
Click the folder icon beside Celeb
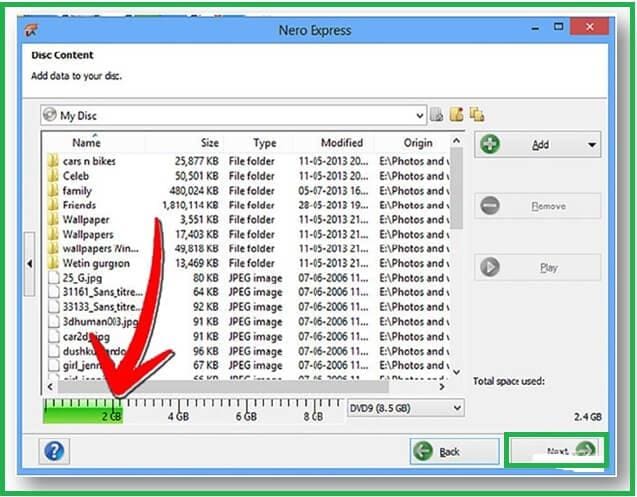pyautogui.click(x=53, y=176)
